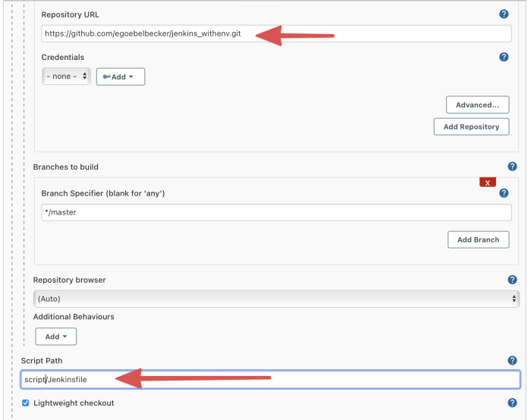Toggle the Lightweight checkout checkbox

tap(25, 403)
